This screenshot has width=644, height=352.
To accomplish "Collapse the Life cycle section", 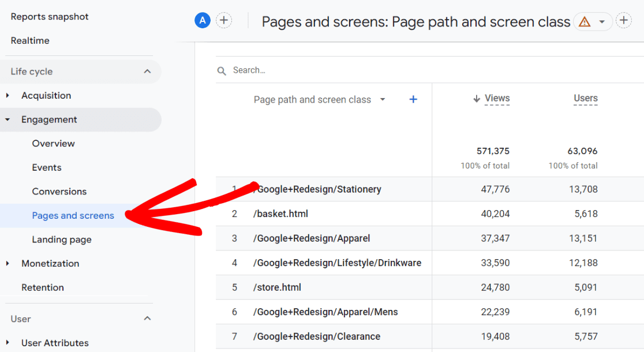I will 147,72.
